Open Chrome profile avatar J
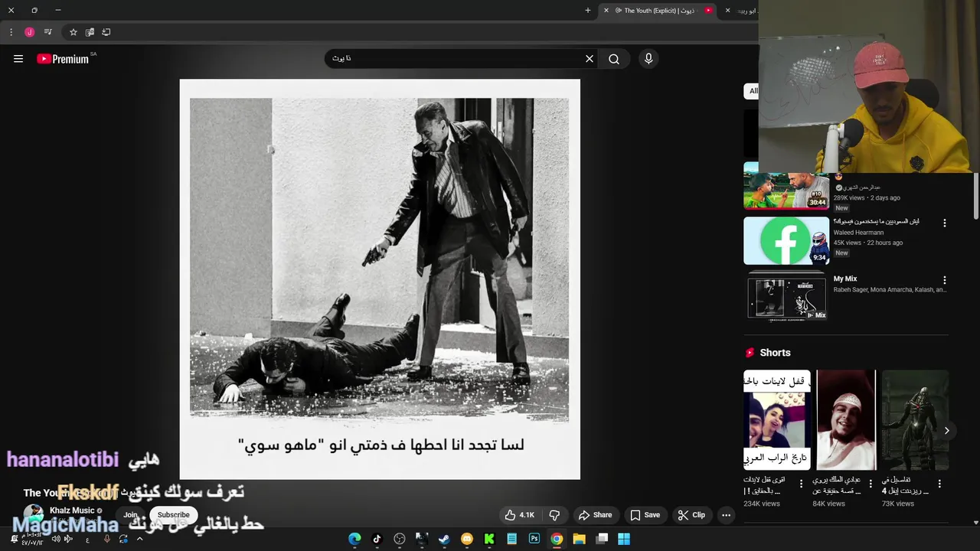 point(29,32)
